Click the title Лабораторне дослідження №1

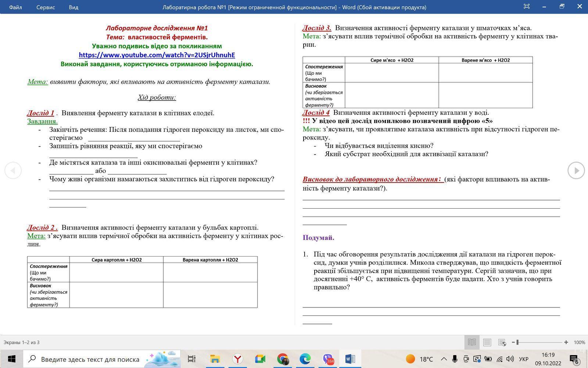click(157, 28)
